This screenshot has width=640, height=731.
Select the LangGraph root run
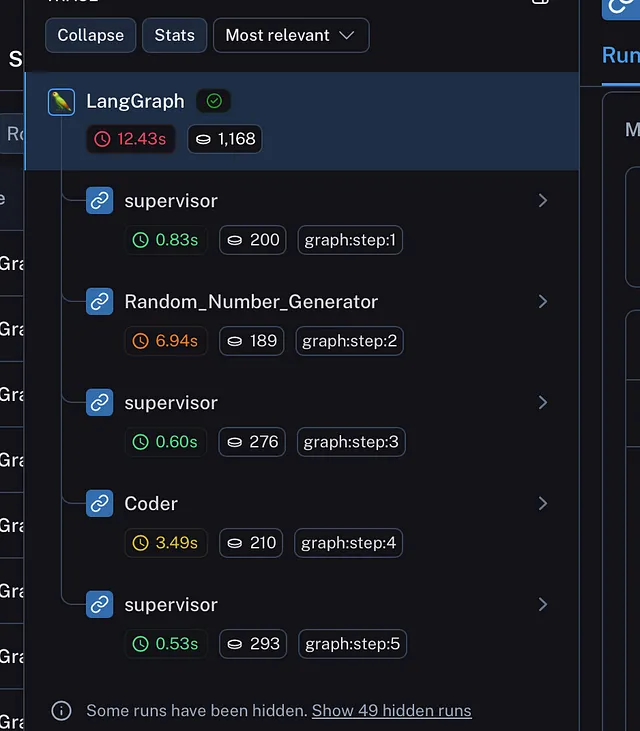pos(302,121)
